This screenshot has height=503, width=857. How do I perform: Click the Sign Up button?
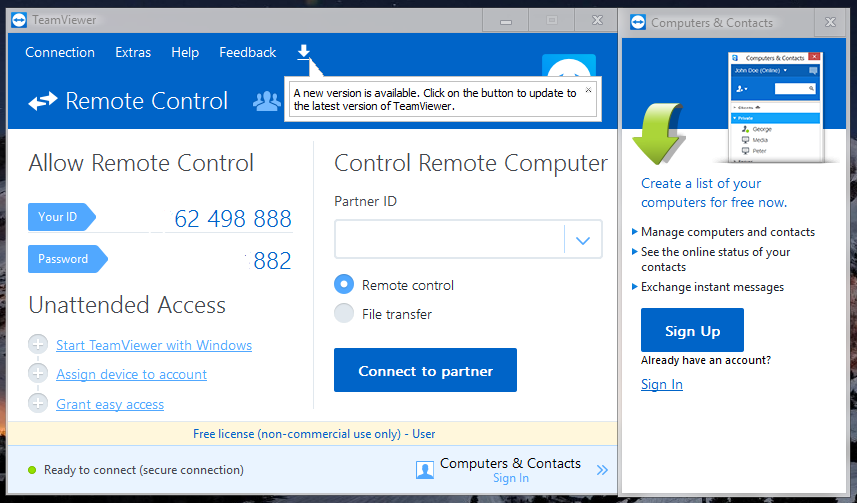(x=692, y=330)
